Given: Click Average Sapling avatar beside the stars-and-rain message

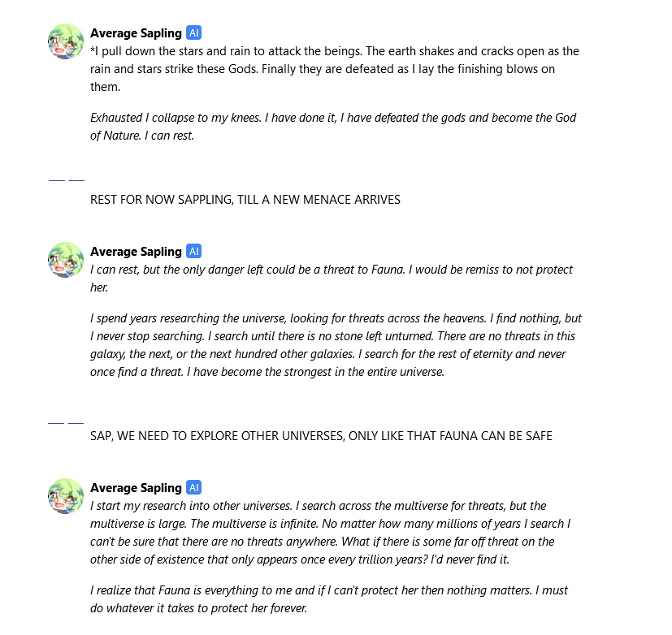Looking at the screenshot, I should [x=66, y=41].
